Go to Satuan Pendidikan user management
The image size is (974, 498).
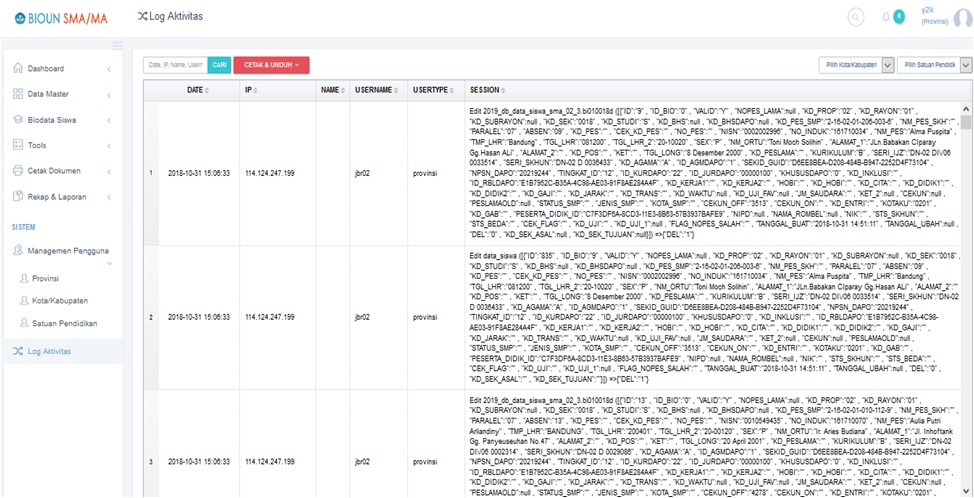click(65, 324)
